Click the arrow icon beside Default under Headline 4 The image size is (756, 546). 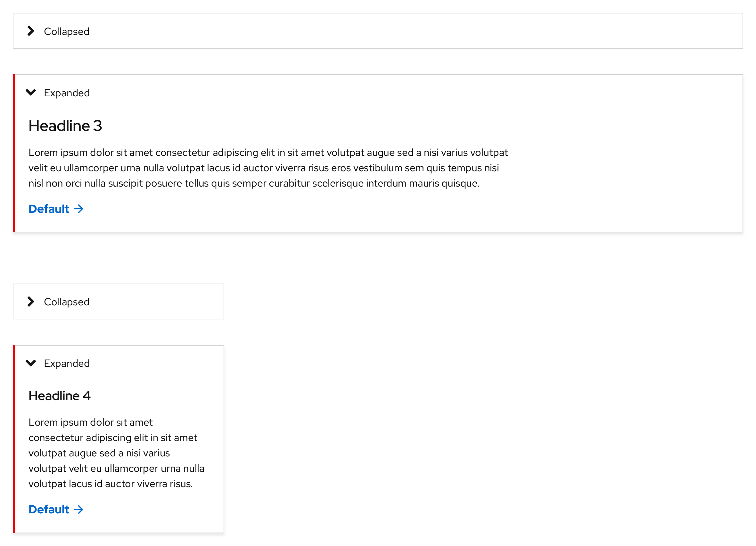[79, 510]
